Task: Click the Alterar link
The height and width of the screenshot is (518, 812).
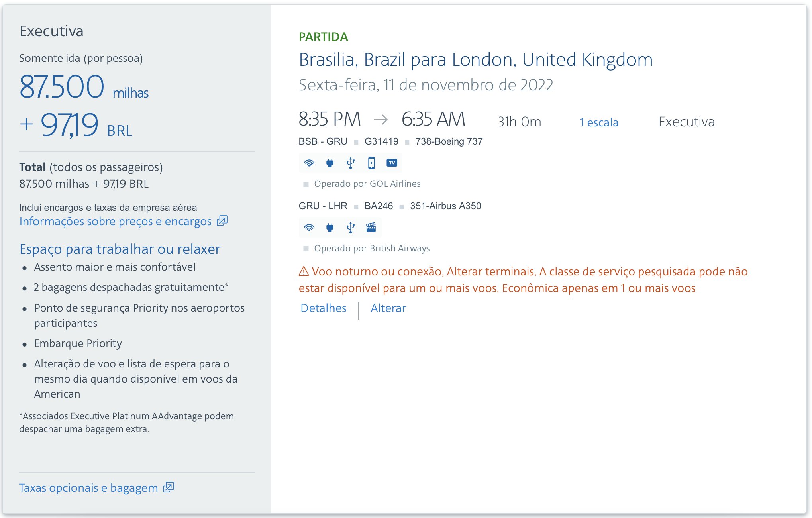Action: [388, 308]
